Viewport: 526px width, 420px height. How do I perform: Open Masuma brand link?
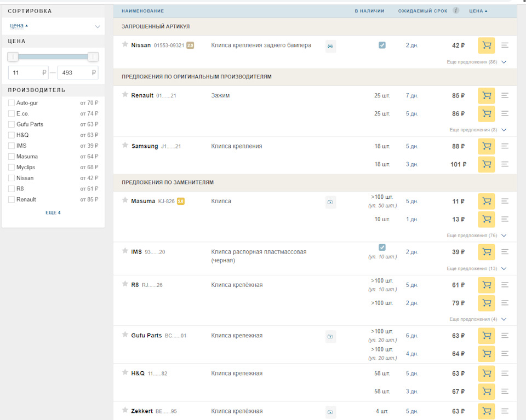tap(143, 201)
